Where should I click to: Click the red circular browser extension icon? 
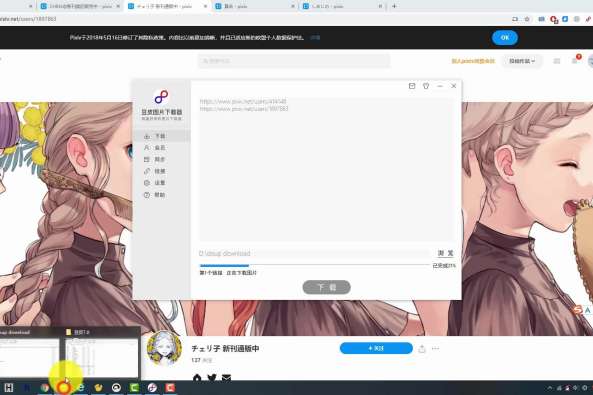[x=554, y=19]
